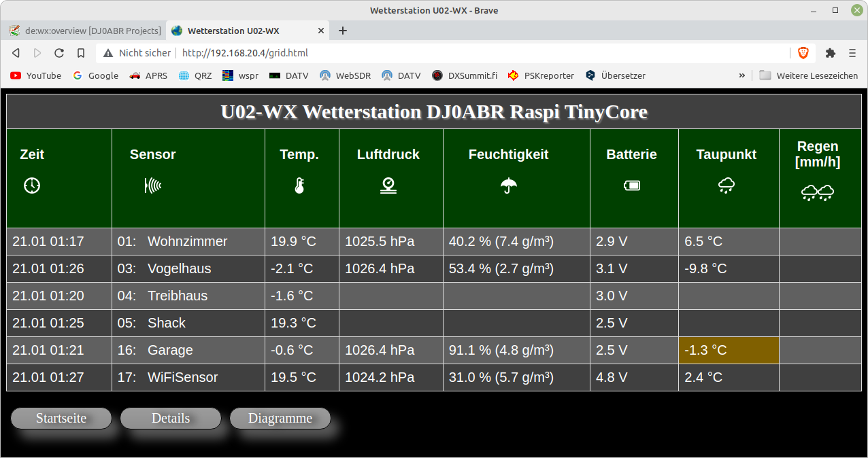Click the highlighted -1.3 °C Taupunkt cell
The image size is (868, 458).
pyautogui.click(x=728, y=350)
